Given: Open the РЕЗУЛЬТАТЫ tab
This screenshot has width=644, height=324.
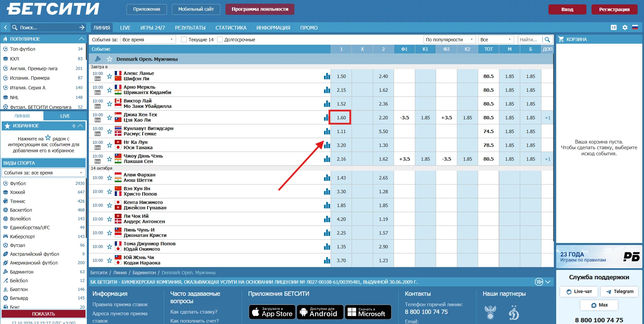Looking at the screenshot, I should tap(190, 28).
